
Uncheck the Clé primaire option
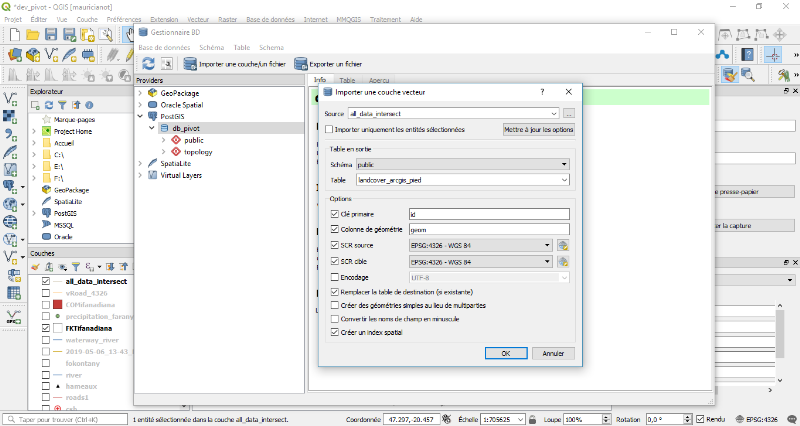(335, 214)
